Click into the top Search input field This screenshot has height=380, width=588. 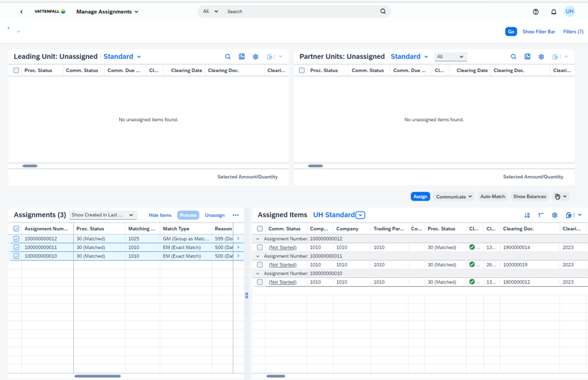coord(300,11)
